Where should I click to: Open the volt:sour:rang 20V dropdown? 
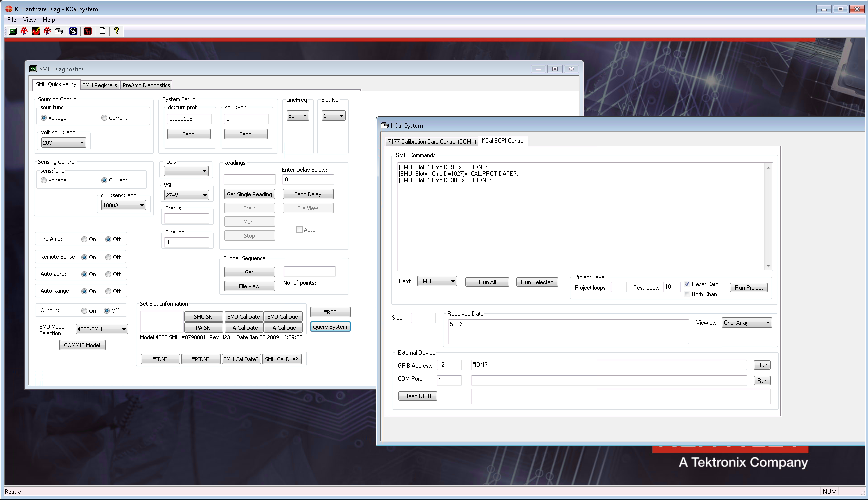(x=64, y=143)
